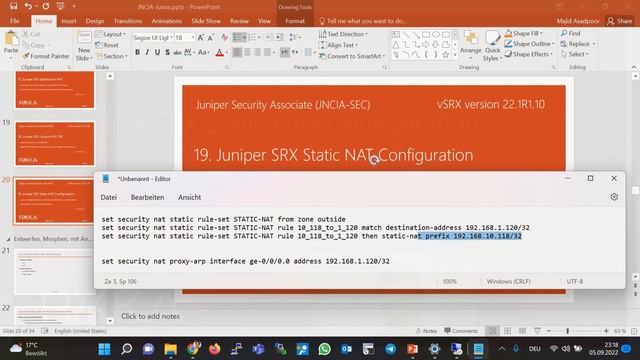Open the File tab
The width and height of the screenshot is (640, 360).
[14, 21]
